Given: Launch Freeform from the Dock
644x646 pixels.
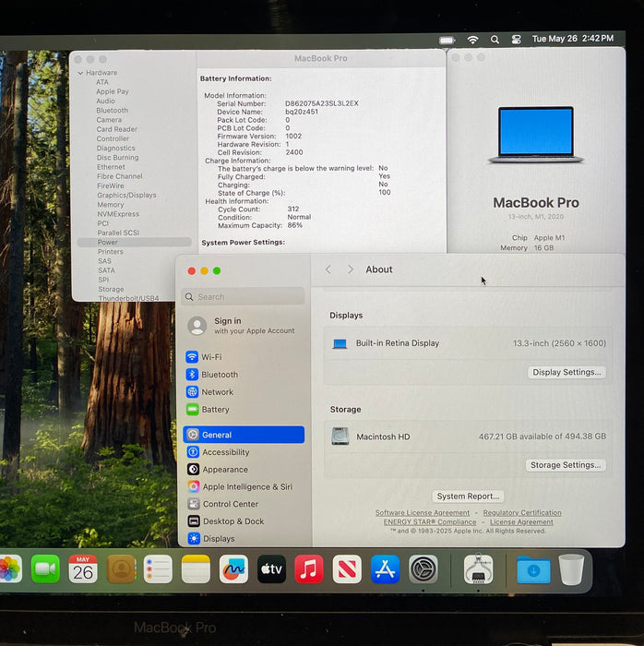Looking at the screenshot, I should (x=233, y=569).
